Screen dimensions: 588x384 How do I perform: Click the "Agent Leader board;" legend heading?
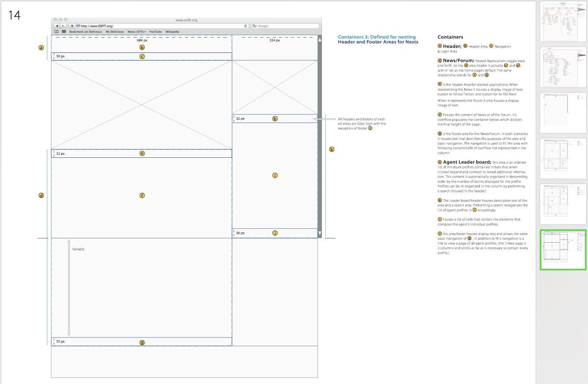(x=467, y=162)
